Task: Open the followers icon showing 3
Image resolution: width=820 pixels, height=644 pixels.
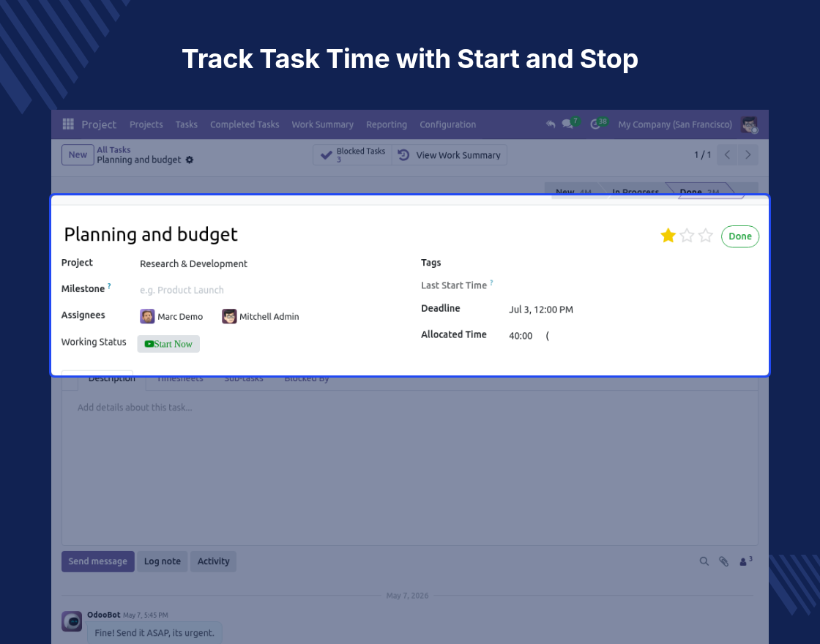Action: click(745, 561)
